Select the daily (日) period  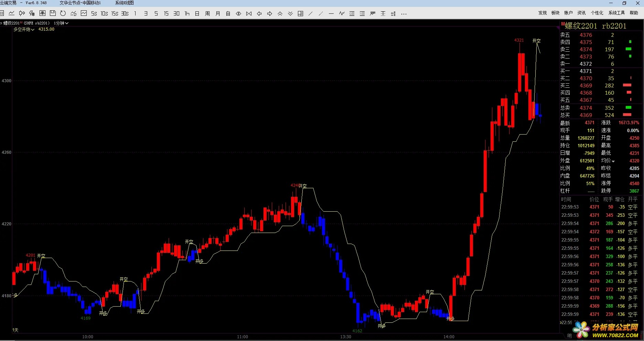pyautogui.click(x=197, y=13)
